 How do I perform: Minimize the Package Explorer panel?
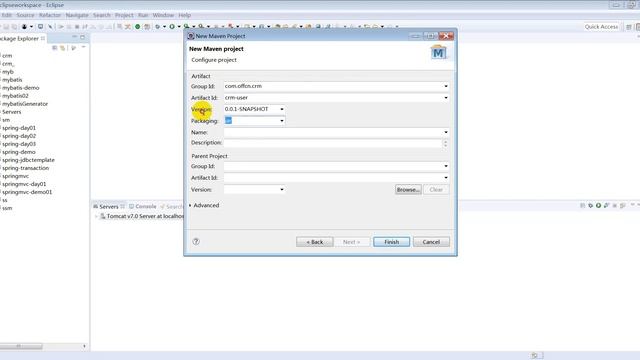74,37
